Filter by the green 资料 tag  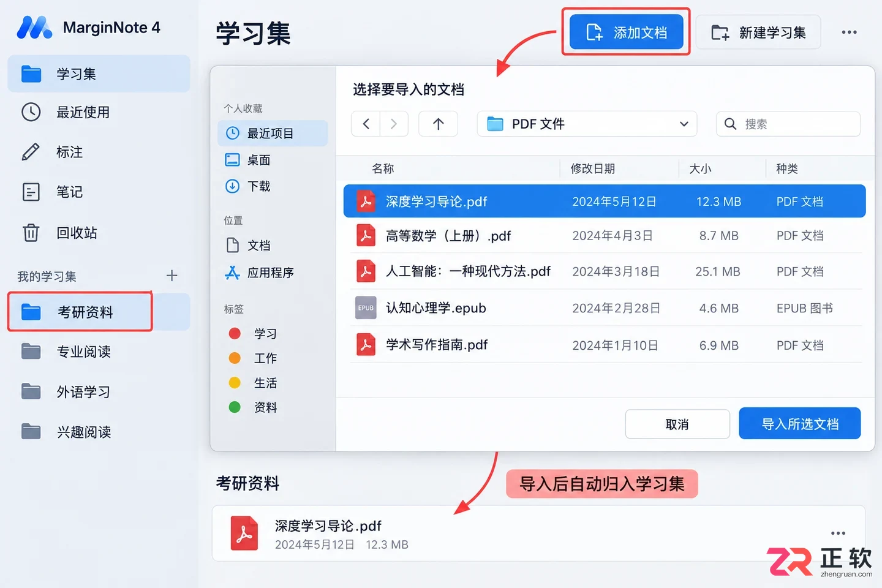click(x=253, y=407)
